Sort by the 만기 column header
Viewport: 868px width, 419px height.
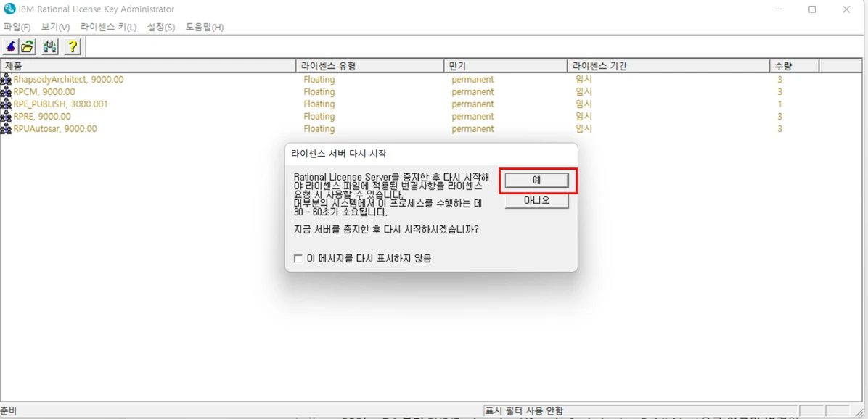(x=505, y=66)
